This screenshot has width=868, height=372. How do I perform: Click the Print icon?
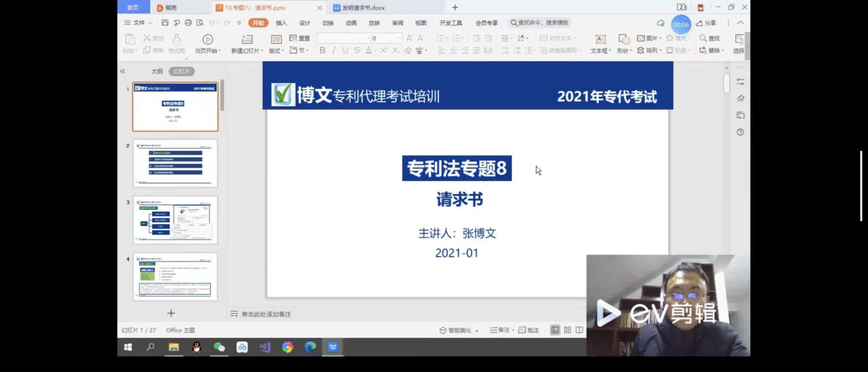pyautogui.click(x=188, y=23)
